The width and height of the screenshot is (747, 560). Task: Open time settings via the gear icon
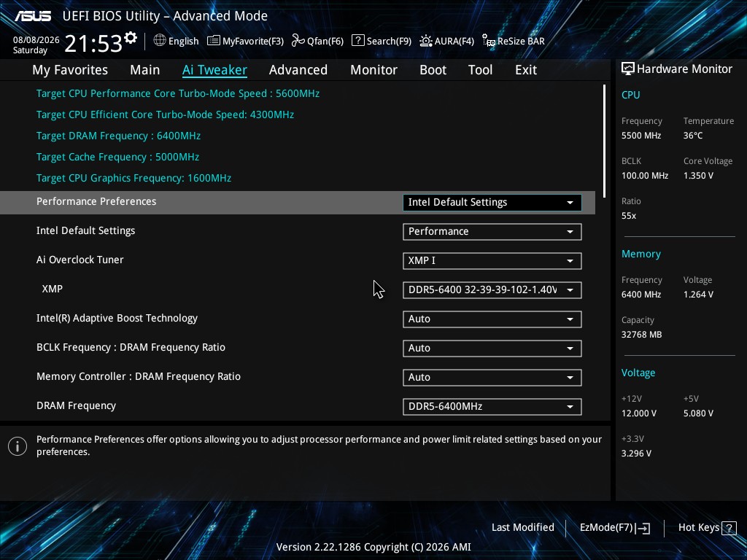coord(131,38)
